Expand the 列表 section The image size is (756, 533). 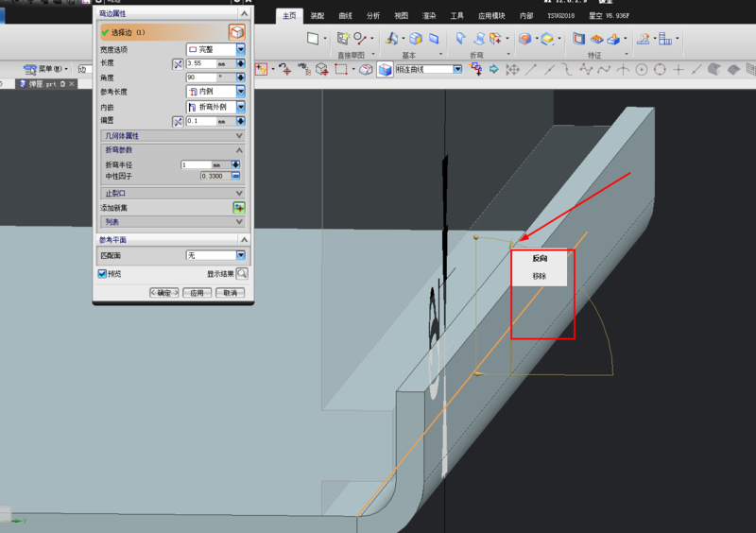(173, 221)
